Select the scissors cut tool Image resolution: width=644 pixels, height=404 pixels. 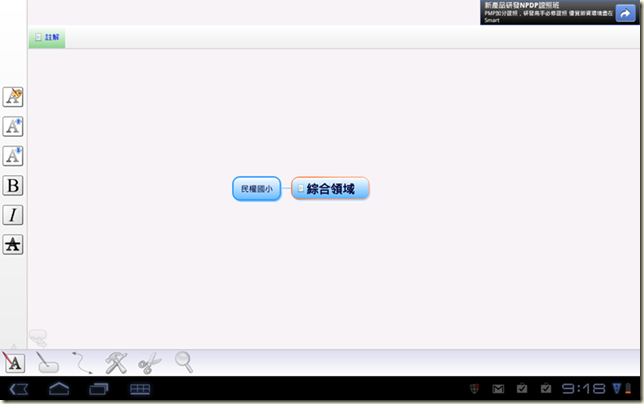point(150,363)
